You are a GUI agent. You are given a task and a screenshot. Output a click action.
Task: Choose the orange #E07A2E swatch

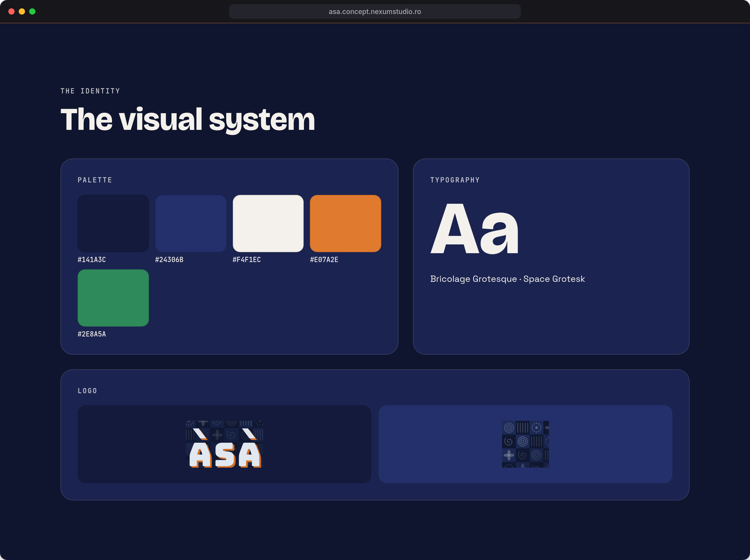pos(346,223)
